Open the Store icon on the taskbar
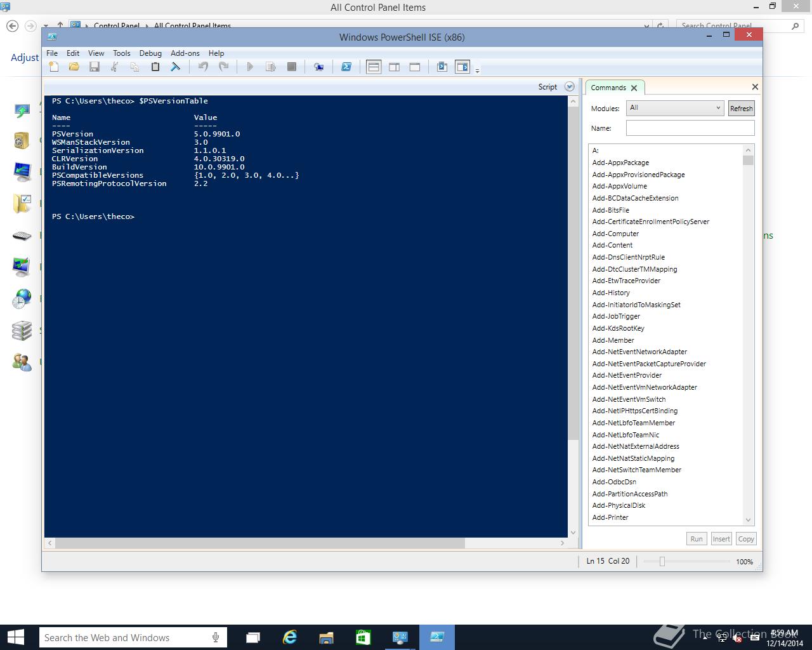The image size is (812, 650). point(363,637)
